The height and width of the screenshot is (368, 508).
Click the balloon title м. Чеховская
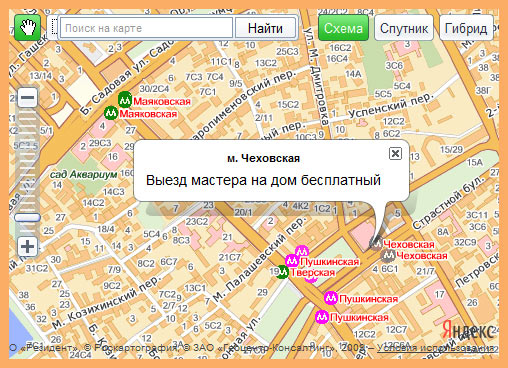coord(263,158)
